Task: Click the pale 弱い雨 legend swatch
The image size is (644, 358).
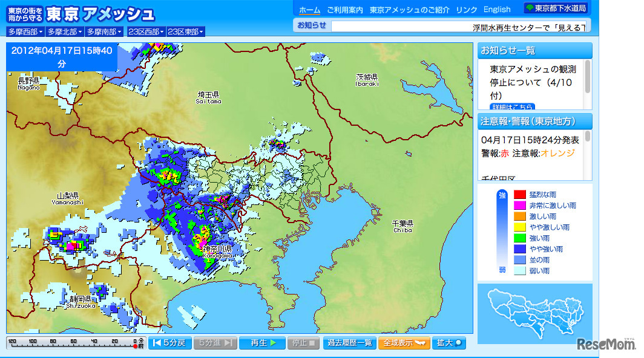Action: (x=519, y=270)
